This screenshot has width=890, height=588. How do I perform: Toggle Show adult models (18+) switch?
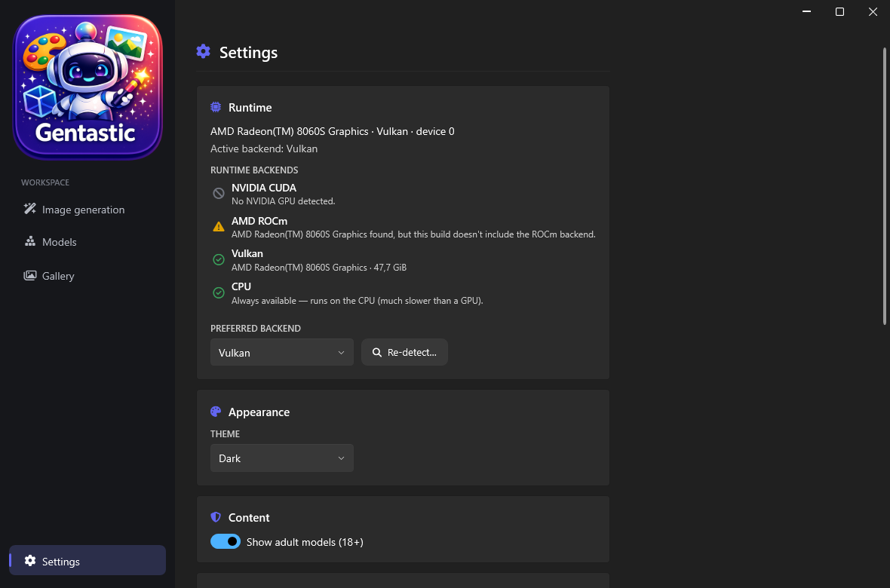(x=226, y=541)
